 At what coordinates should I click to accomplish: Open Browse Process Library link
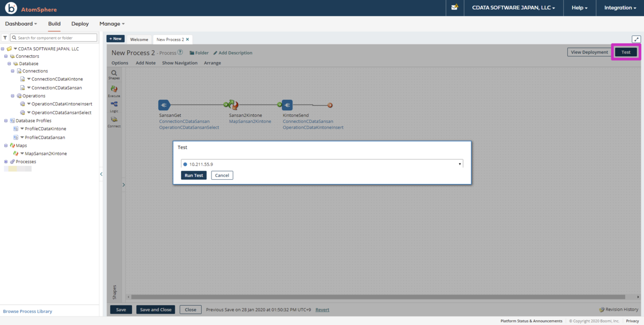(27, 311)
